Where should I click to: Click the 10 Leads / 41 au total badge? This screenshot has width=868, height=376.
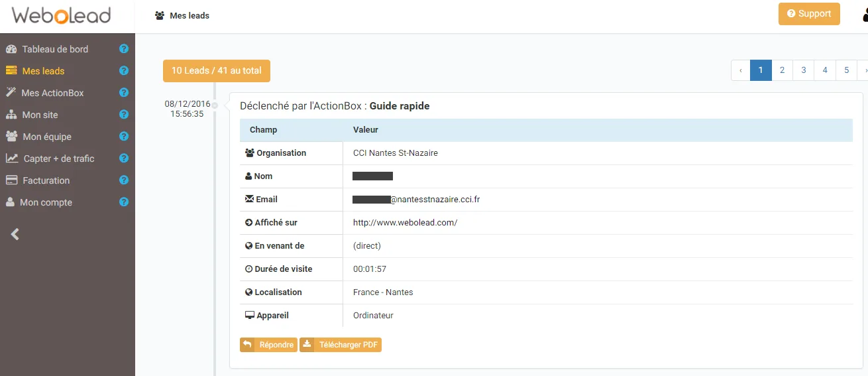tap(217, 70)
